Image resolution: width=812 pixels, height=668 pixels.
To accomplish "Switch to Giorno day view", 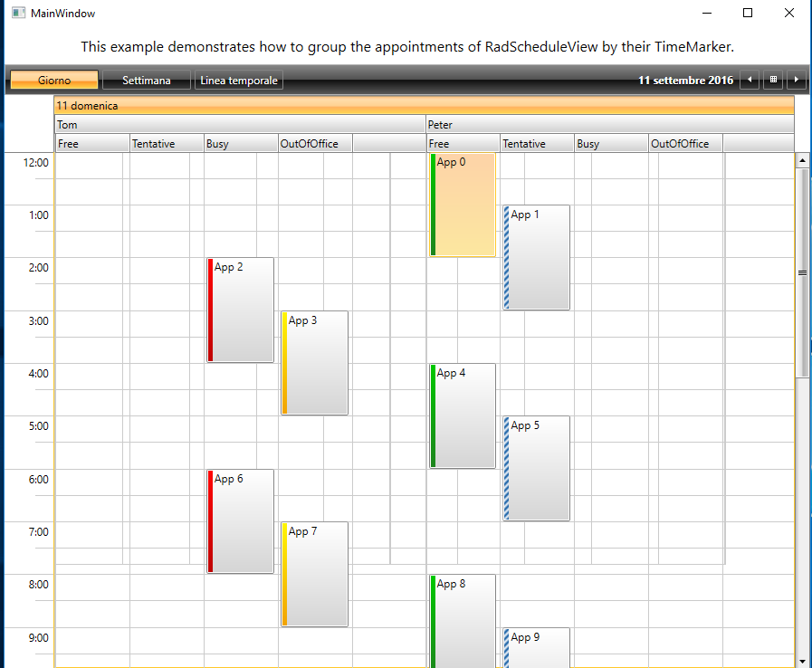I will (x=54, y=81).
